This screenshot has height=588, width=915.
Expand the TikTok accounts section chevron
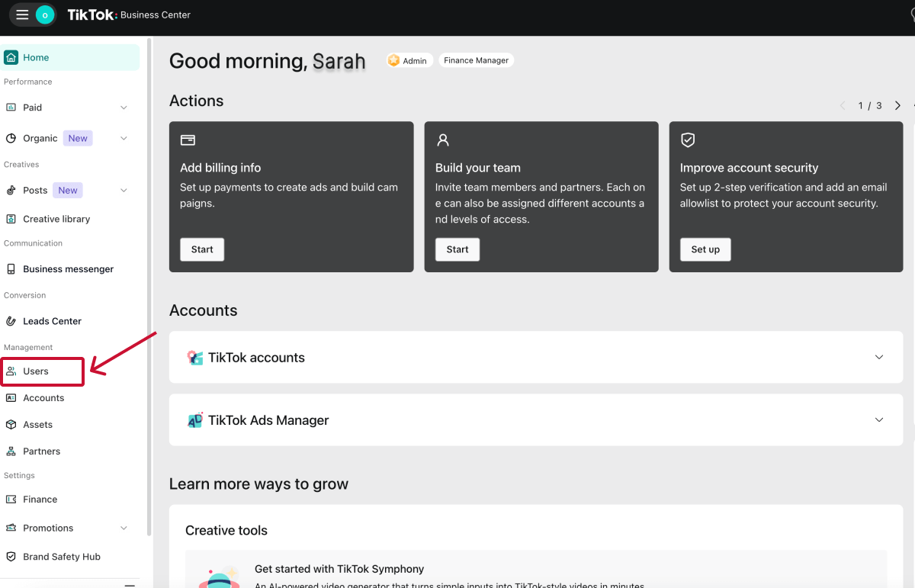(879, 357)
